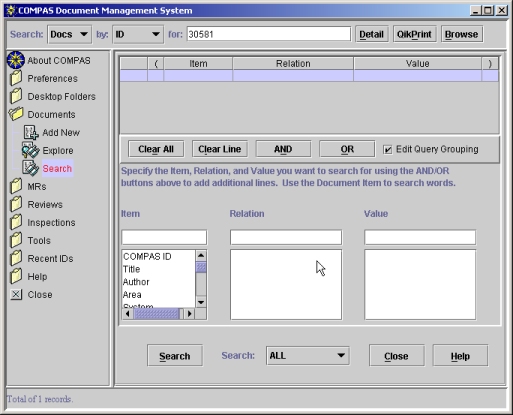This screenshot has height=415, width=513.
Task: Click the About COMPAS star icon
Action: point(16,60)
